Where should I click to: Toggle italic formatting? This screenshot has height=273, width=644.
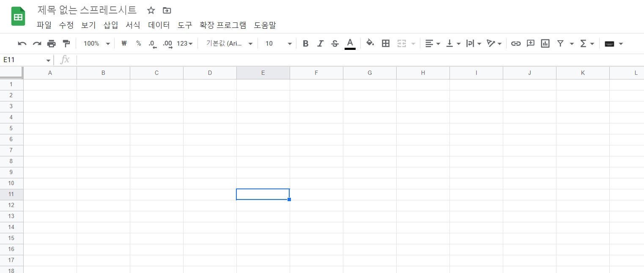[x=320, y=44]
